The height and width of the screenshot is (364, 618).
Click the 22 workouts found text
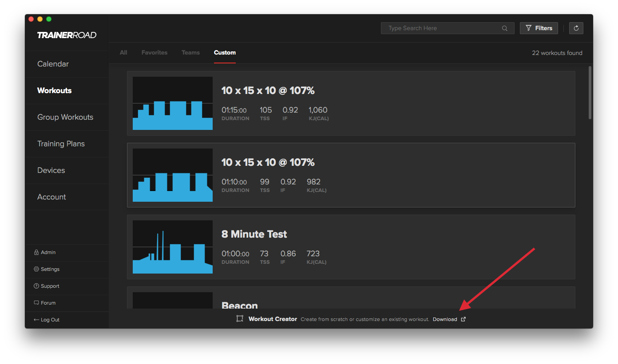[557, 53]
